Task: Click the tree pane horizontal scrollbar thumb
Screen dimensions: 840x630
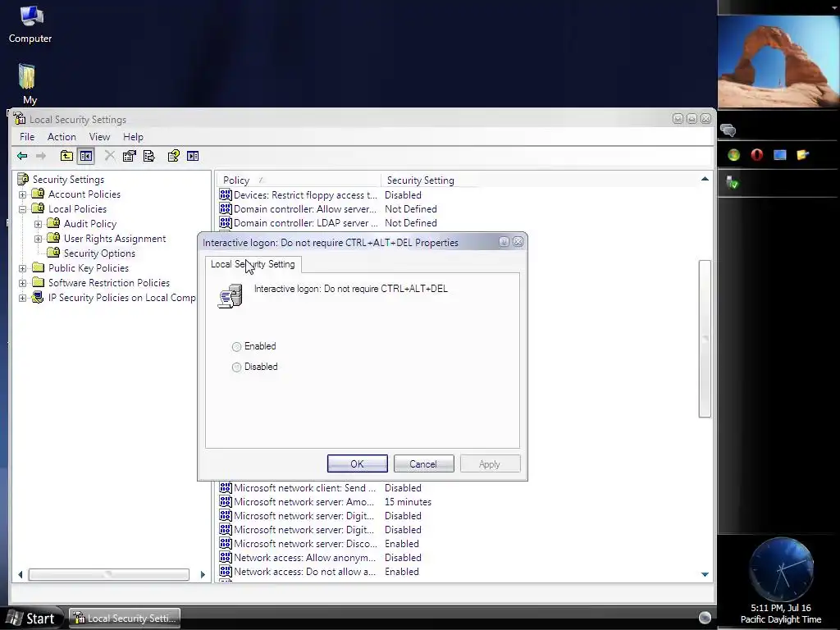Action: point(109,574)
